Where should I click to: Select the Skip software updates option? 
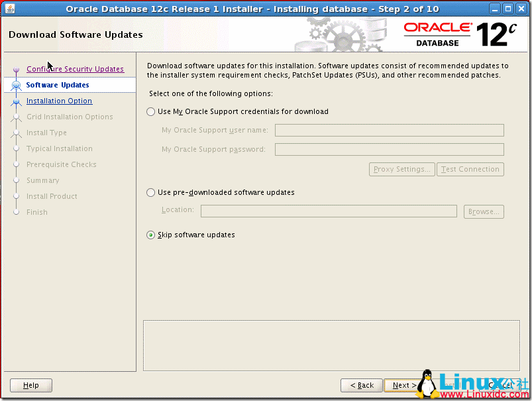pyautogui.click(x=150, y=235)
